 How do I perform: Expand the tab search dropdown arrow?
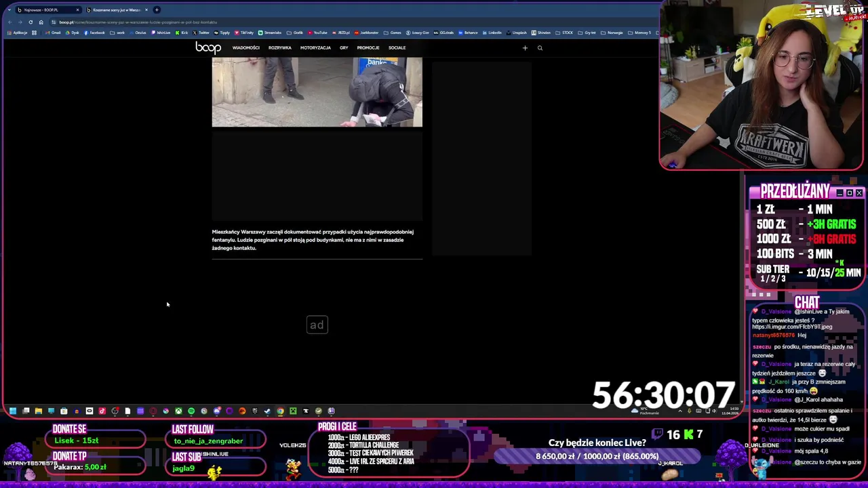8,9
